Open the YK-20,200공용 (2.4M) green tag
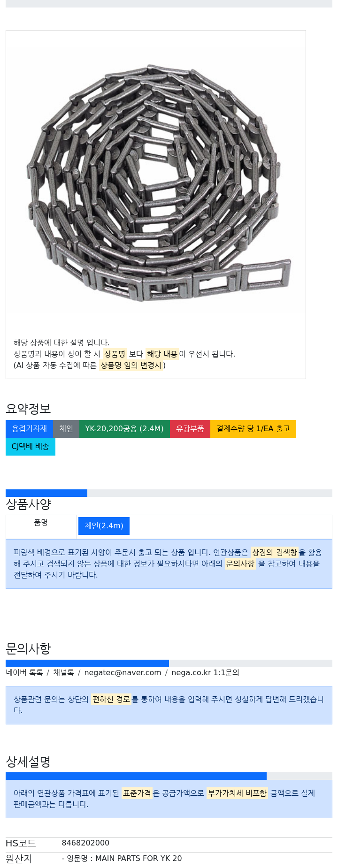 (124, 429)
